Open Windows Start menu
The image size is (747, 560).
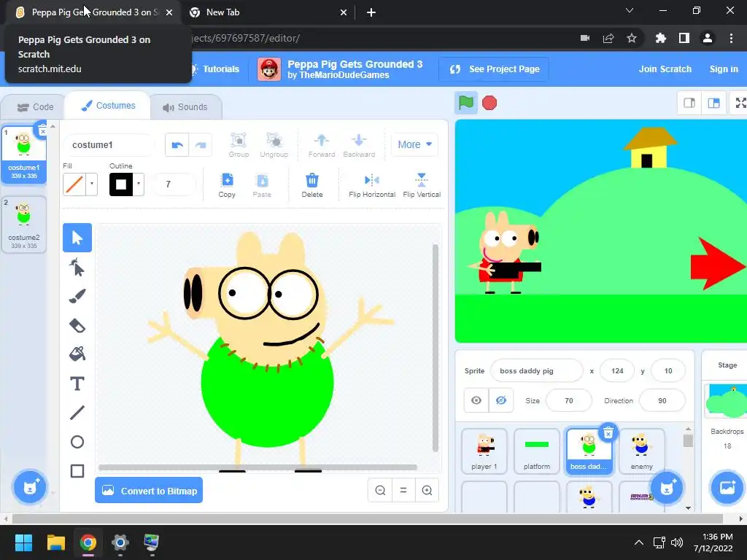click(x=23, y=542)
